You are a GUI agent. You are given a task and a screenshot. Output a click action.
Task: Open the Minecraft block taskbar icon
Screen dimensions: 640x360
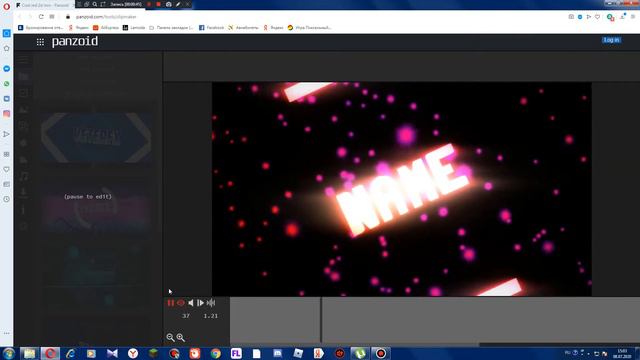(x=153, y=353)
